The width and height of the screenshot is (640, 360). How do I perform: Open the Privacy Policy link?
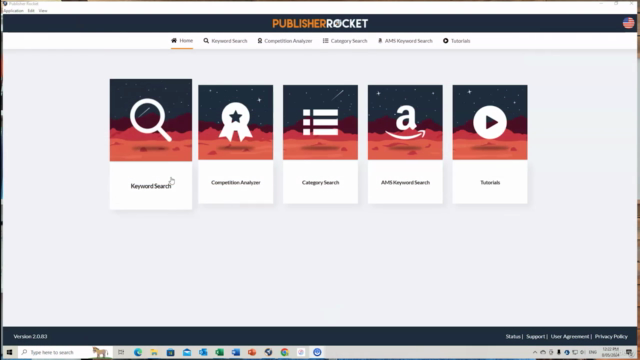click(611, 336)
